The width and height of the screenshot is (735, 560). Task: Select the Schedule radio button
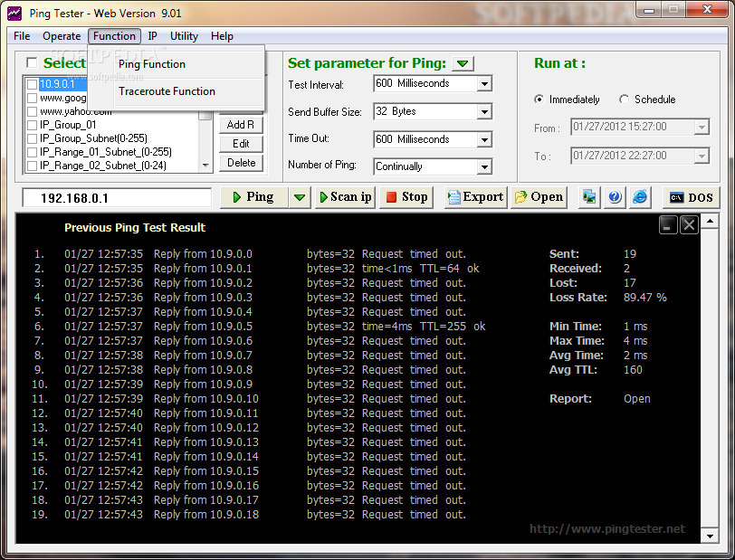624,100
